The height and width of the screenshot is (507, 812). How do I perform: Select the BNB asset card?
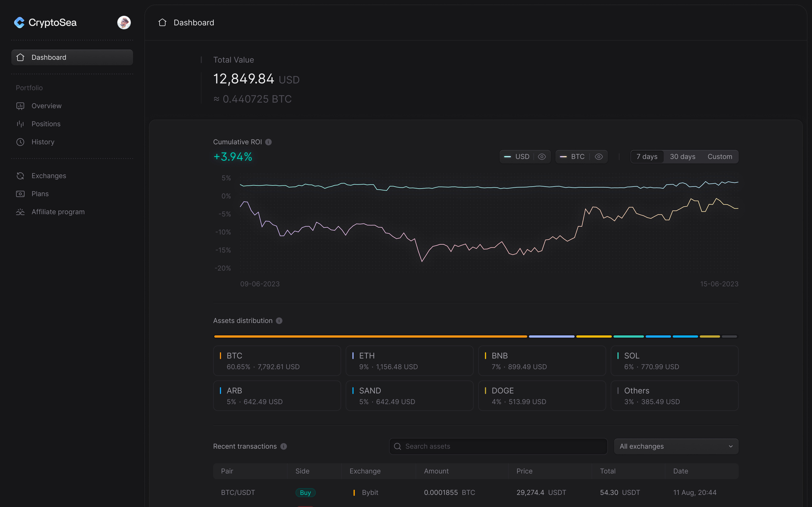point(542,361)
